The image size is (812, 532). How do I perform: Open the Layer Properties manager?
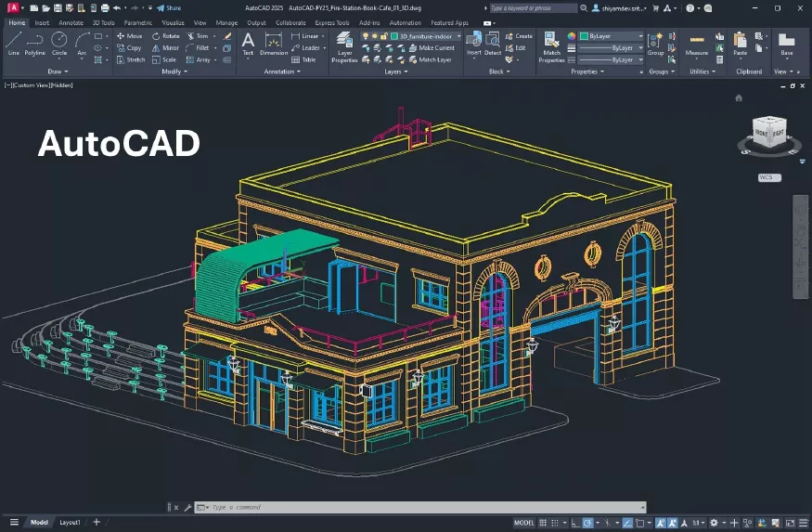click(x=344, y=45)
